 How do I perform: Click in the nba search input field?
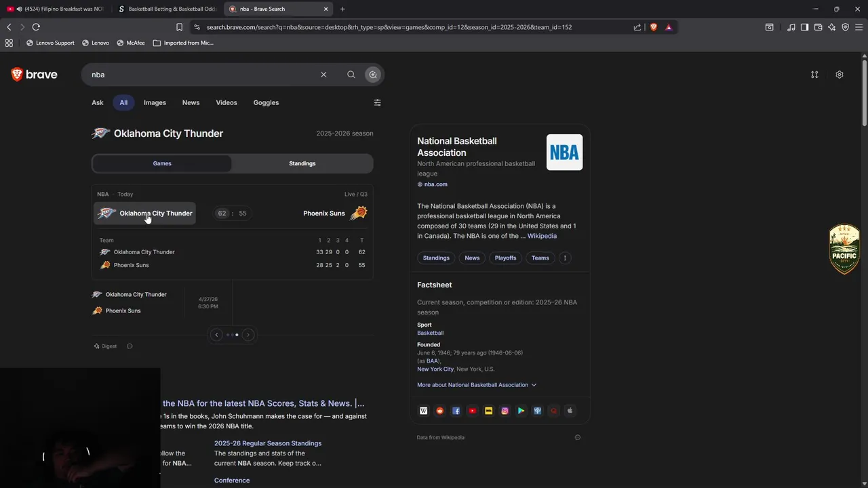pos(203,75)
